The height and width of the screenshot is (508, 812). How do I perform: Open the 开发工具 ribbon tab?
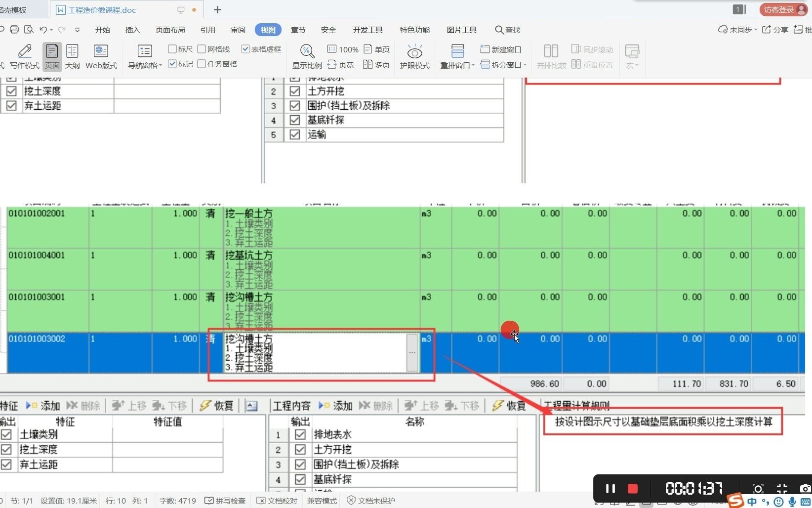click(367, 30)
